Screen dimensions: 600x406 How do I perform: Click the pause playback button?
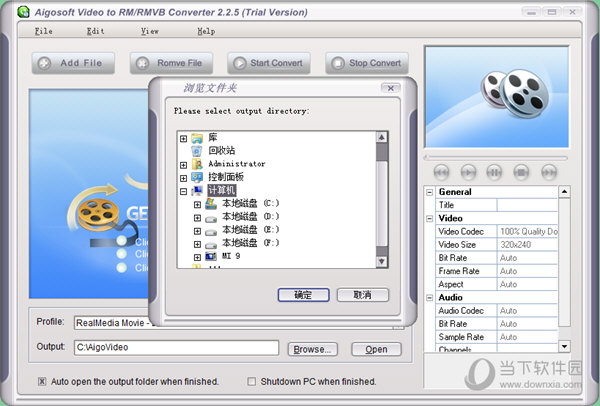[494, 172]
